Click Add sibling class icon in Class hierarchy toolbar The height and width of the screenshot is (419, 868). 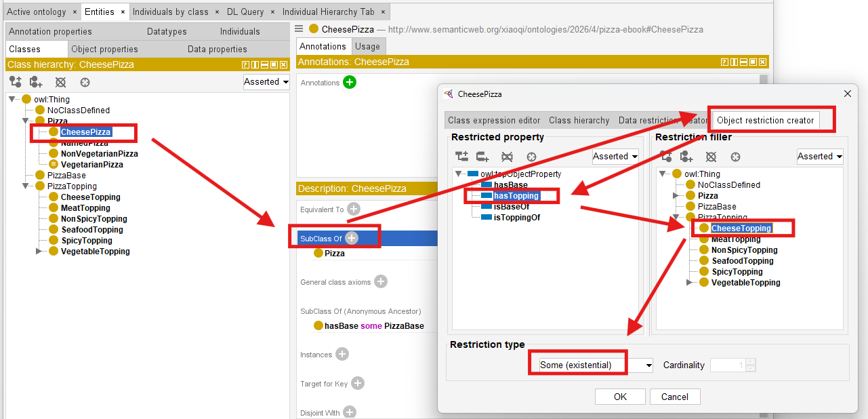36,82
